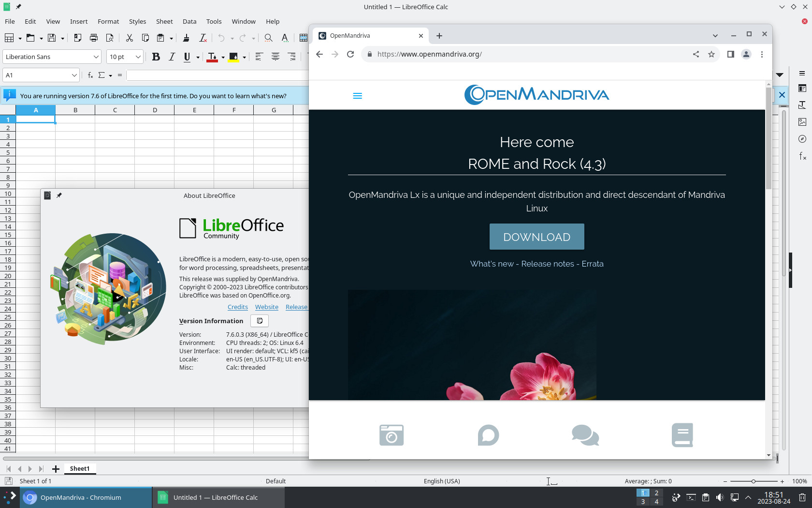Click the Formula equals sign icon

(x=120, y=75)
